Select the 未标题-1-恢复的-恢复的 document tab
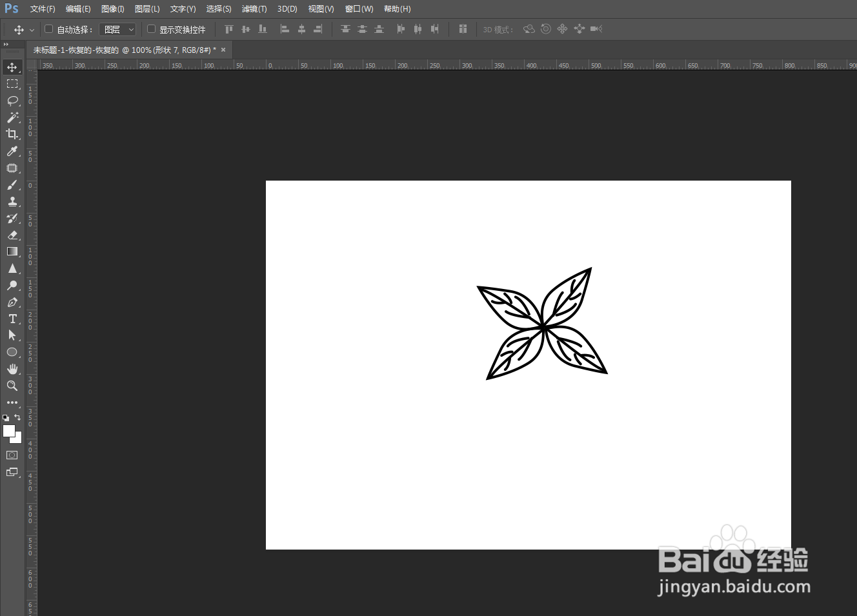Viewport: 857px width, 616px height. [124, 50]
